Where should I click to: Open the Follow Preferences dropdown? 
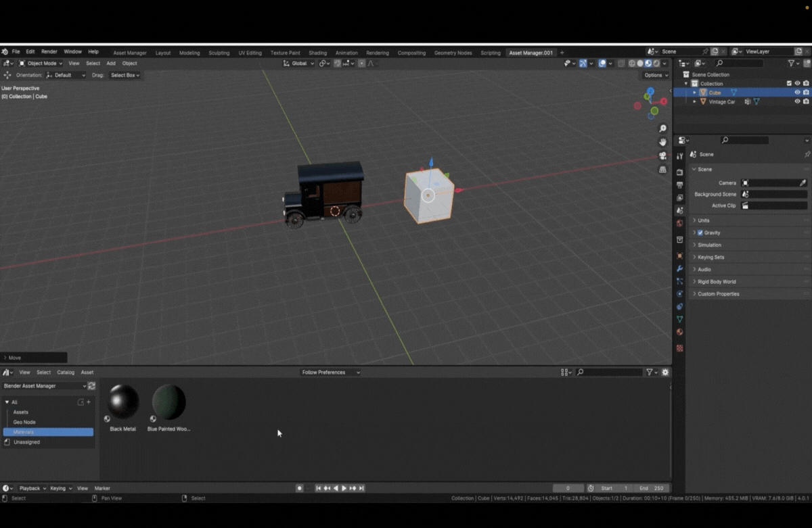(330, 373)
